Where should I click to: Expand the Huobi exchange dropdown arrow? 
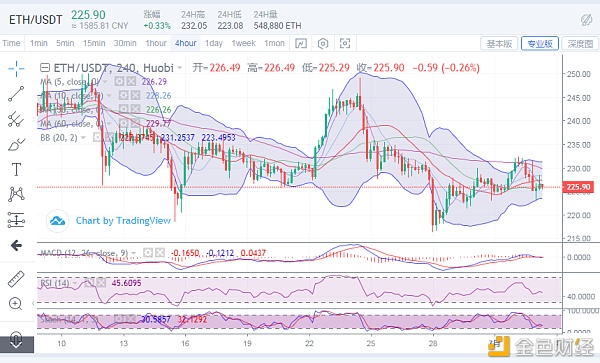179,68
